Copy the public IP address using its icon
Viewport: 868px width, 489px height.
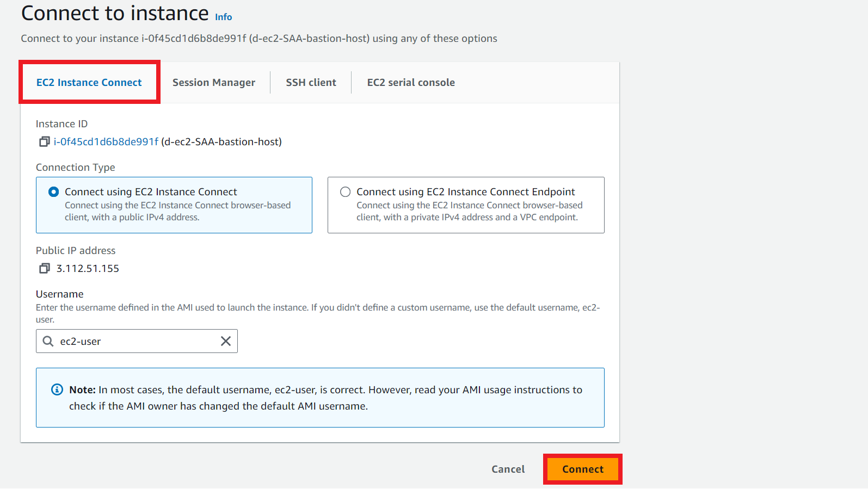tap(44, 268)
